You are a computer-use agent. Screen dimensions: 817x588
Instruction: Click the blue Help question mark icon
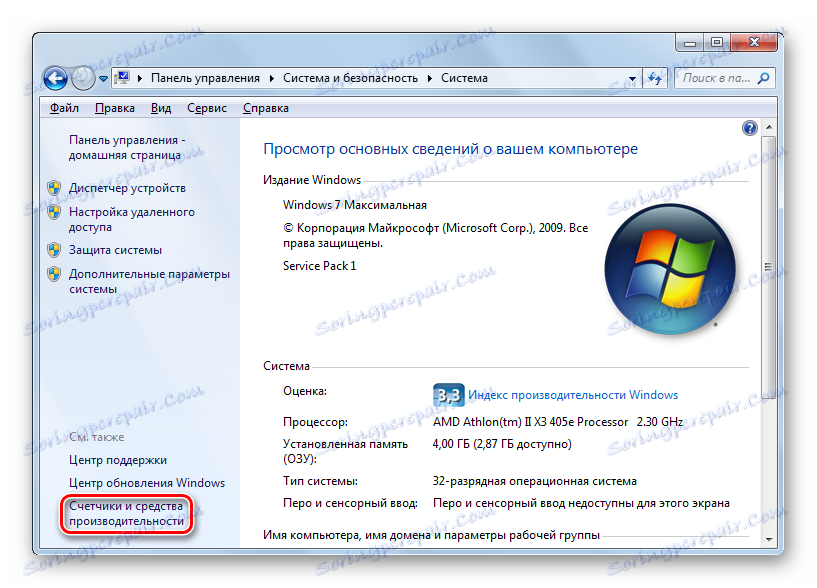pos(748,128)
